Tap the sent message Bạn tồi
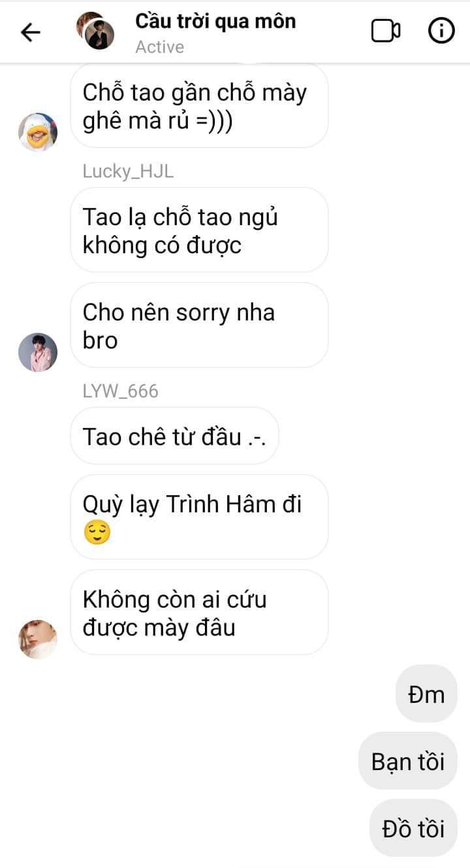The image size is (470, 868). 408,761
